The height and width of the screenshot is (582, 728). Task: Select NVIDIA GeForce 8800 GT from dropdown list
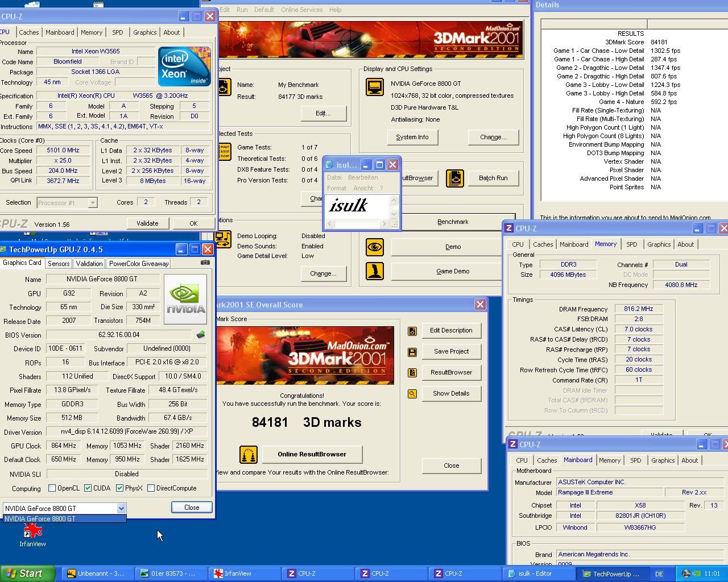point(64,519)
